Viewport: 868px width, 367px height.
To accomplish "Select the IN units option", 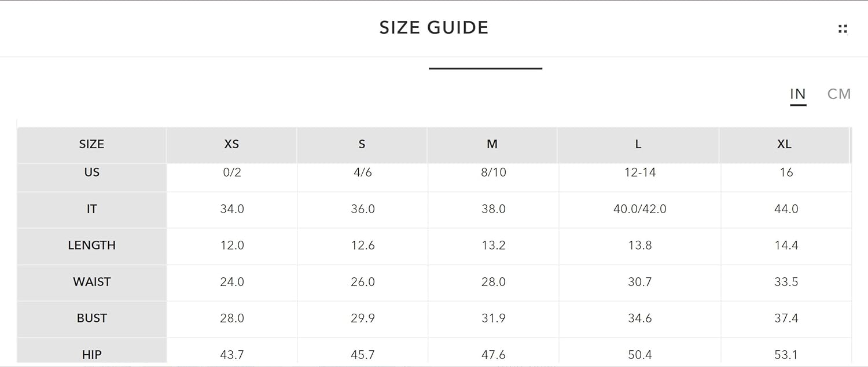I will (798, 94).
